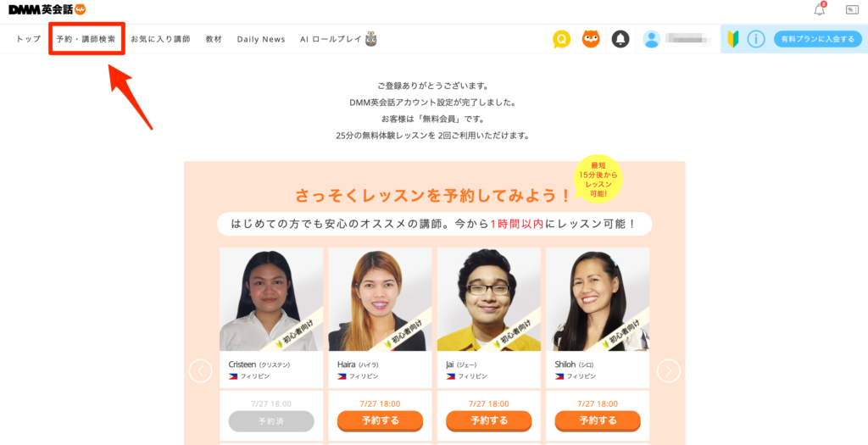Go to お気に入り講師 menu item
This screenshot has width=868, height=445.
160,39
